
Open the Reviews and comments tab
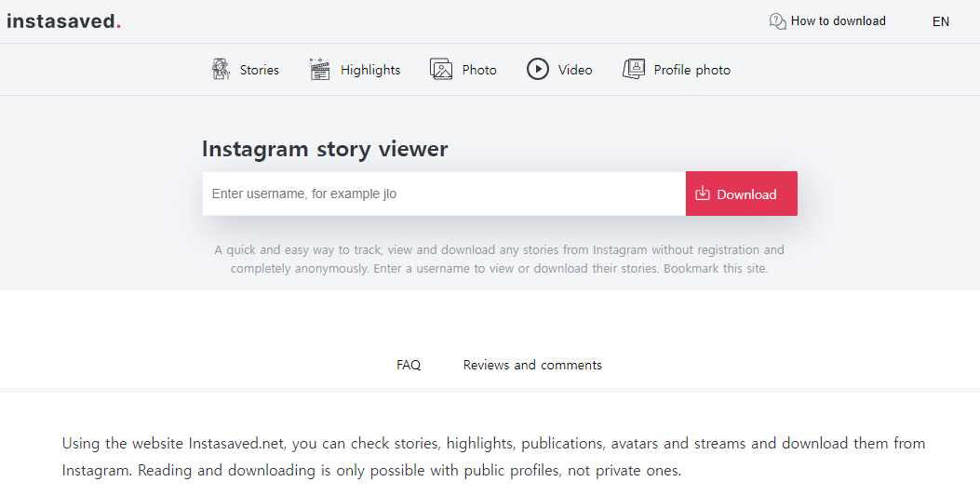pyautogui.click(x=532, y=365)
